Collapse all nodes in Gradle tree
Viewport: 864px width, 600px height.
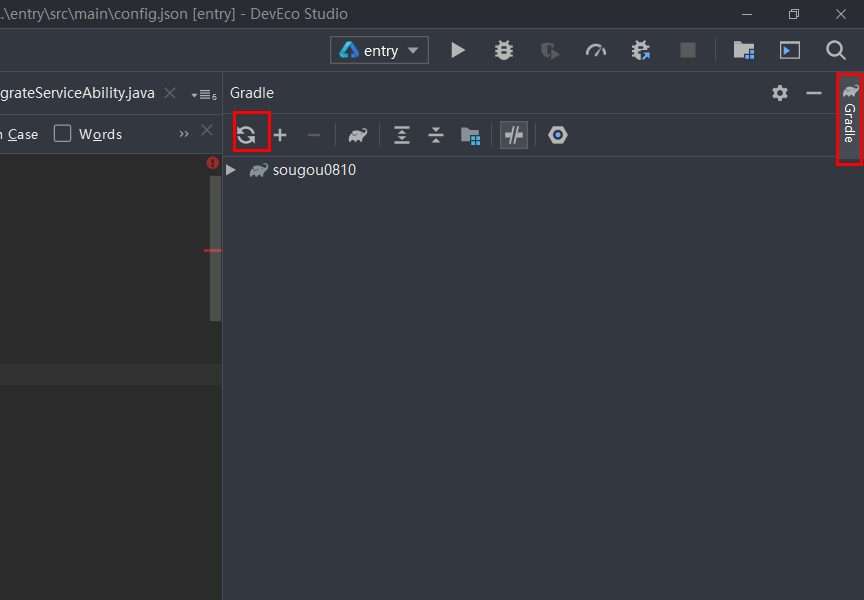436,135
